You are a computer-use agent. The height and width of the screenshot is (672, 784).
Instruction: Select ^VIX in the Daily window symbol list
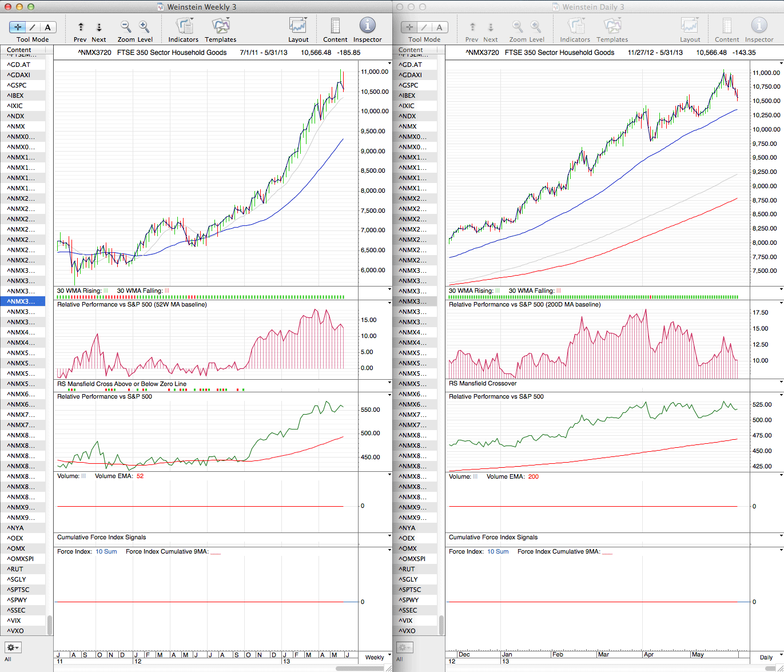(407, 621)
